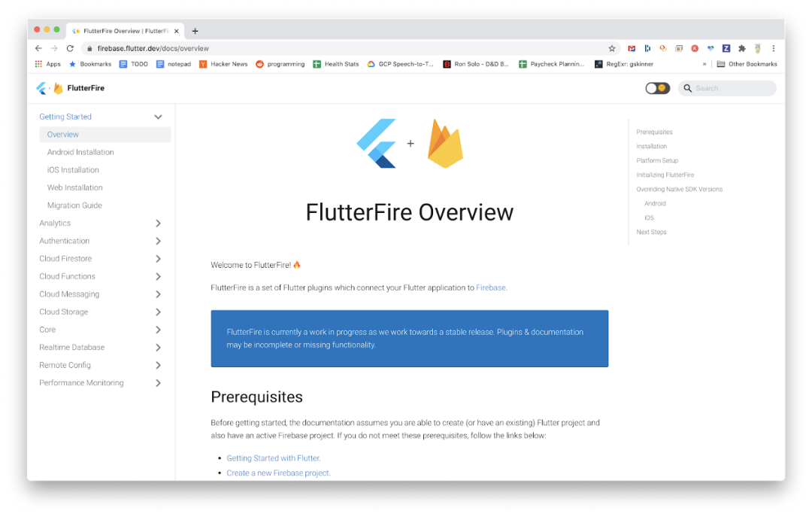Toggle the dark mode switch
This screenshot has width=812, height=517.
pyautogui.click(x=657, y=88)
